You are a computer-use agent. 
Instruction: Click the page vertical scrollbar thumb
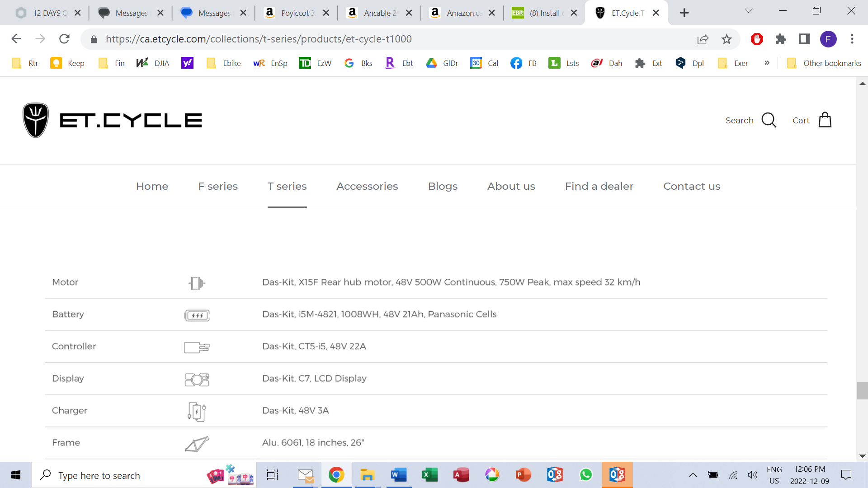(x=862, y=391)
